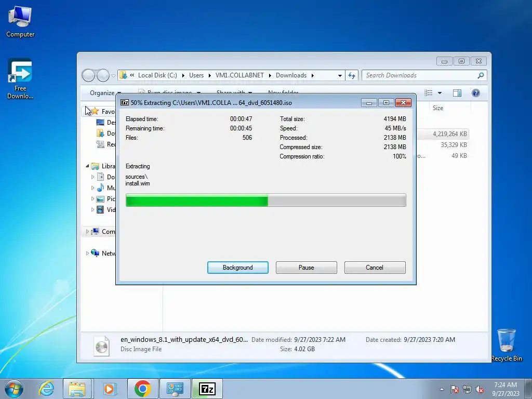The height and width of the screenshot is (399, 532).
Task: Open Action Center flag tray icon
Action: point(454,389)
